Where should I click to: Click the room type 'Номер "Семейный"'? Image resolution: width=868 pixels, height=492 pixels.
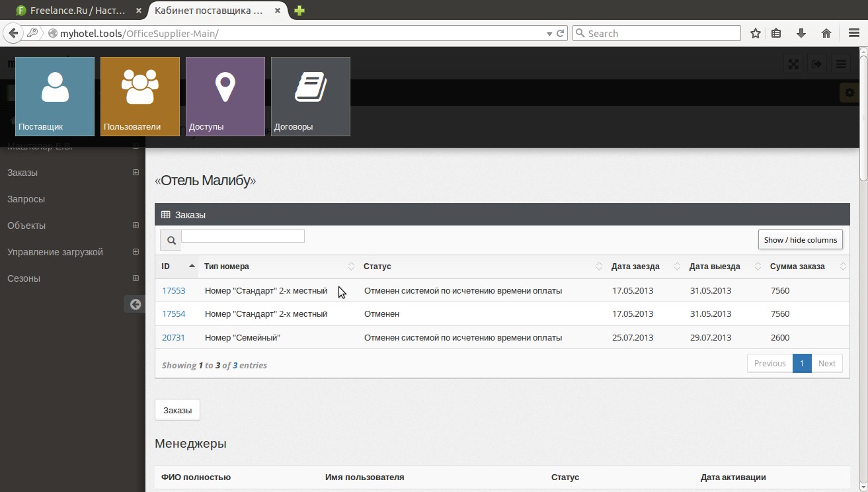(243, 337)
